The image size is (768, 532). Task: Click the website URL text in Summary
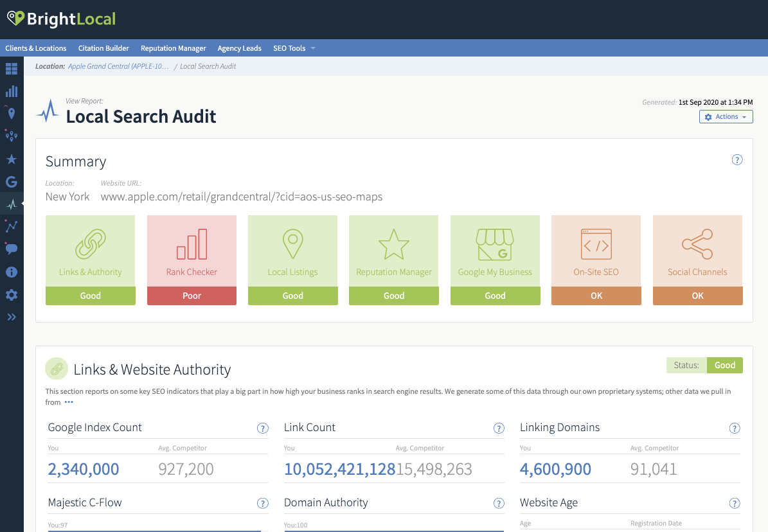tap(242, 197)
